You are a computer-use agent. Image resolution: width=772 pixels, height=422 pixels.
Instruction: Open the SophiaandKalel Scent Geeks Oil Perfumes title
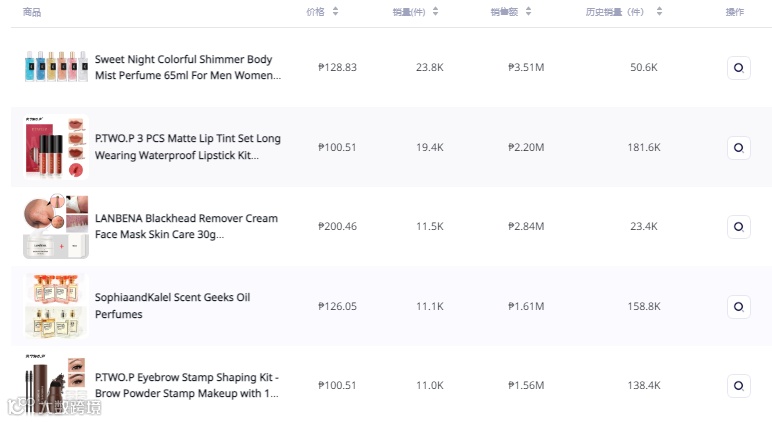[172, 306]
